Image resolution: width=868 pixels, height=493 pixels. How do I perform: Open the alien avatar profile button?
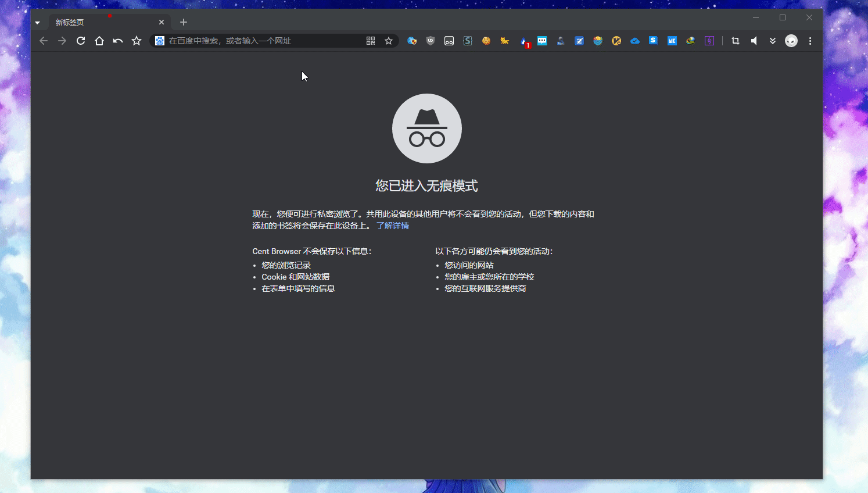coord(791,41)
